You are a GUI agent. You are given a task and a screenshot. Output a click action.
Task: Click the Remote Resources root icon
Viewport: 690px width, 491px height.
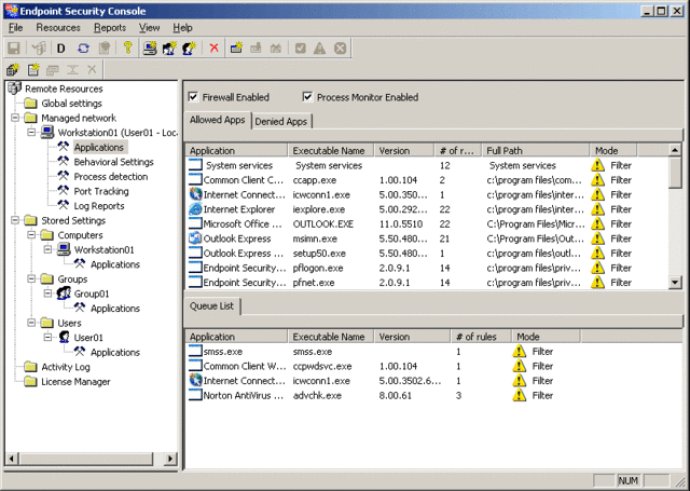tap(15, 88)
